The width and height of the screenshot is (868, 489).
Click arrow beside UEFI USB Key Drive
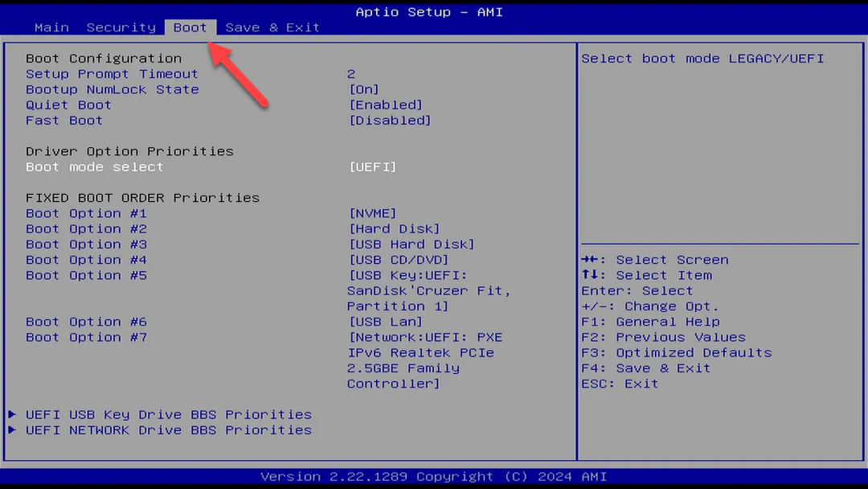click(x=12, y=414)
